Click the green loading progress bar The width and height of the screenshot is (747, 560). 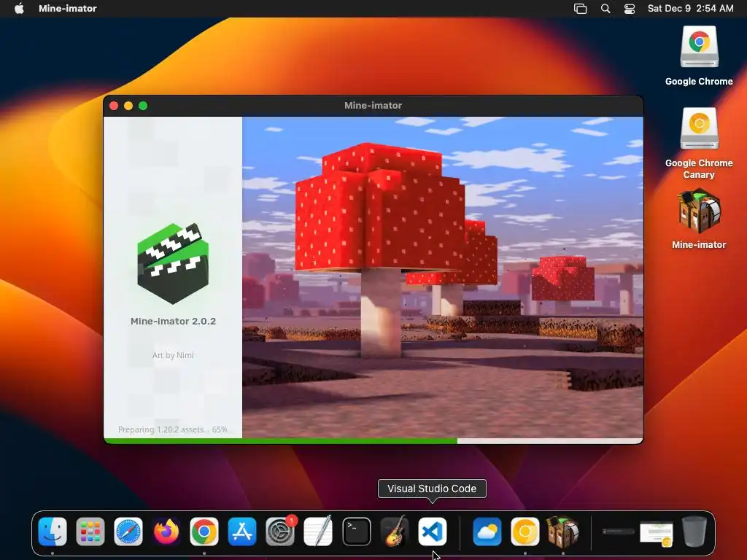point(281,441)
